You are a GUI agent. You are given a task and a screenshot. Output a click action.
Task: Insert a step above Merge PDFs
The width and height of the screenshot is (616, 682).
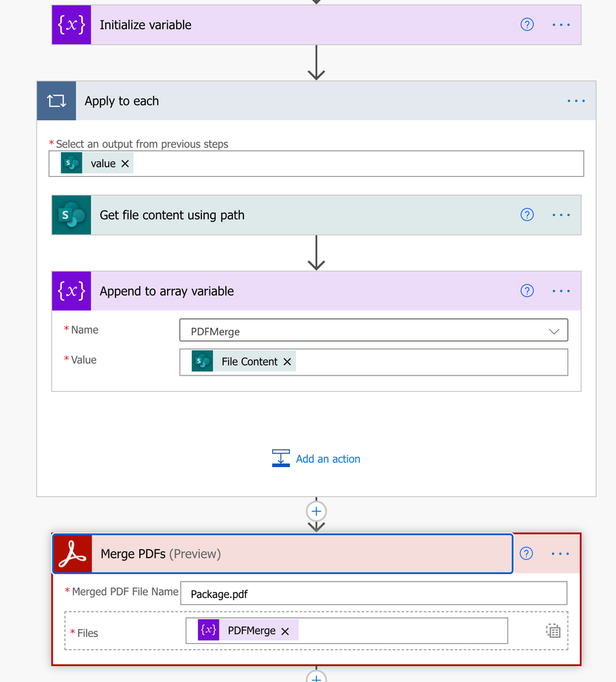click(x=316, y=511)
